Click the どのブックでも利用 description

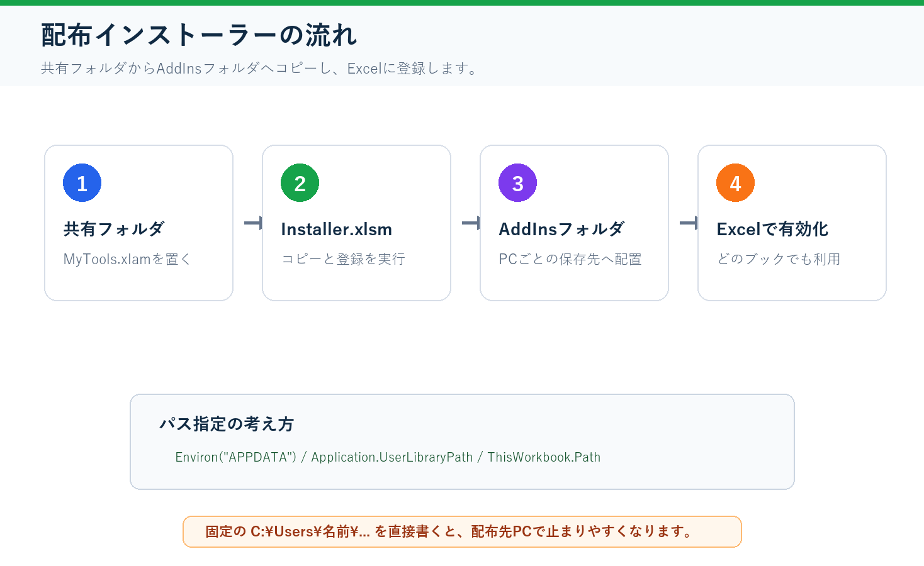coord(779,259)
